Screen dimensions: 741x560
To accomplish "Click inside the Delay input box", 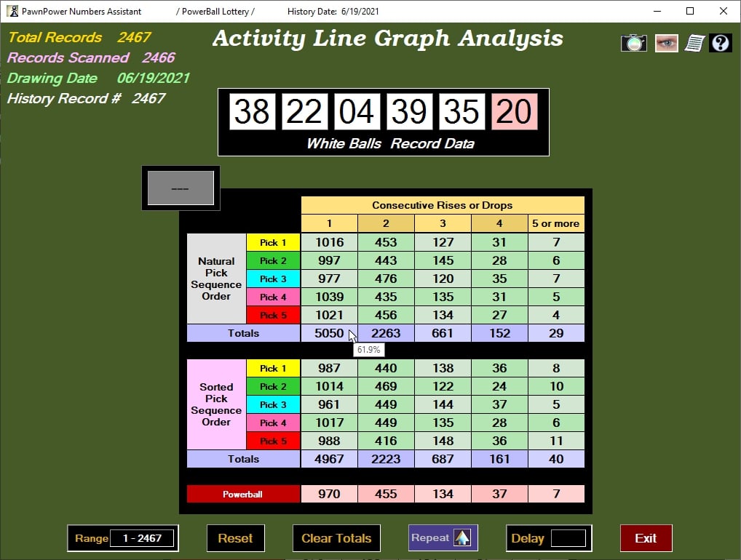I will (x=567, y=538).
